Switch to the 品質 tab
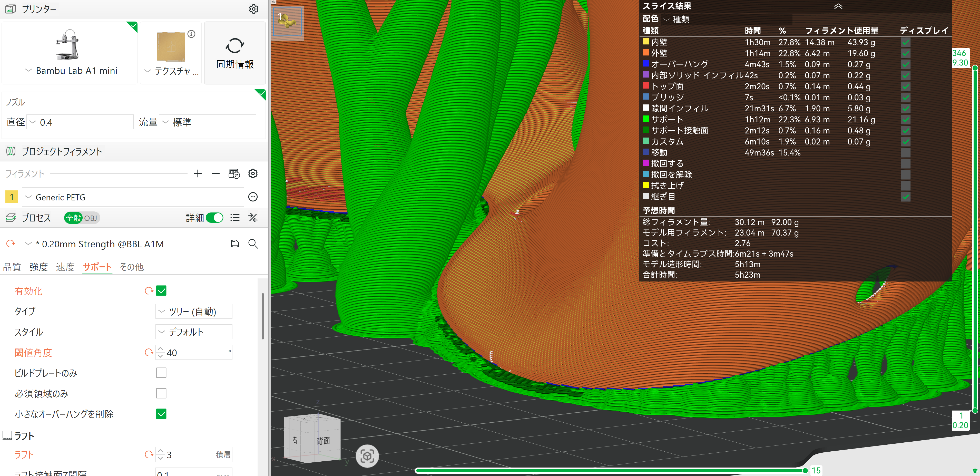The height and width of the screenshot is (476, 980). [x=12, y=267]
